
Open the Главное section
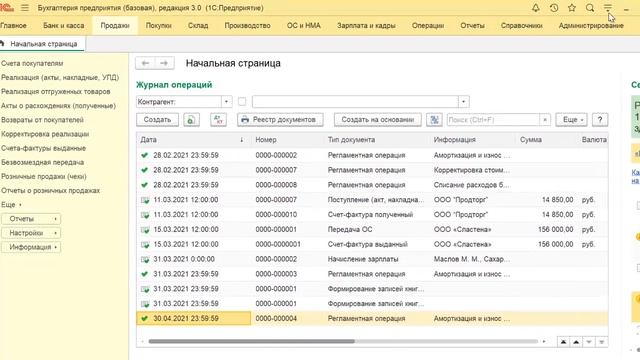click(13, 25)
